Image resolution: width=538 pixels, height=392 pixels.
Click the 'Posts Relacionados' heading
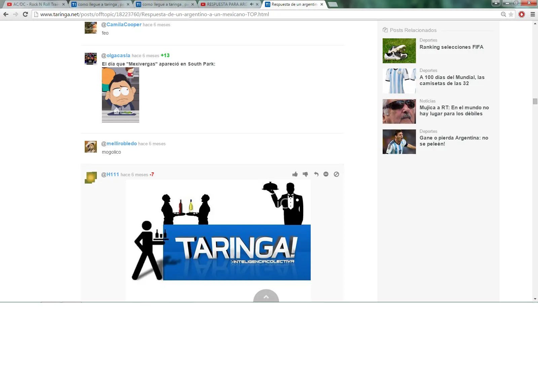tap(413, 30)
